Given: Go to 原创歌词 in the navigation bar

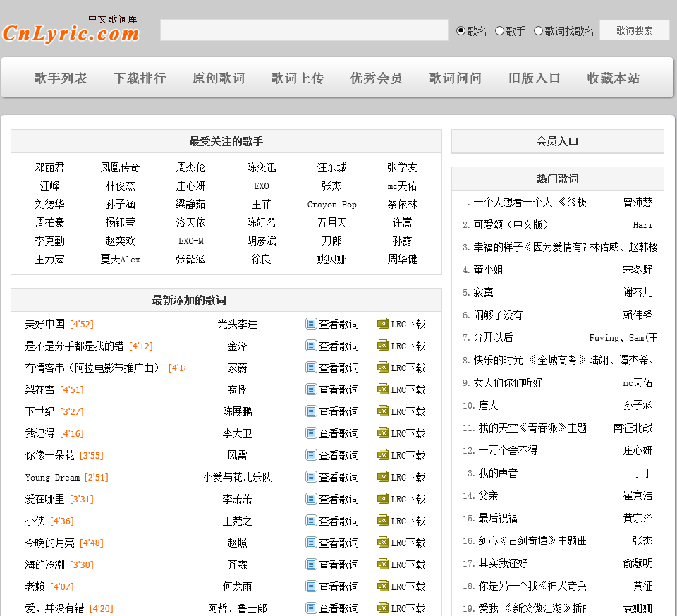Looking at the screenshot, I should [219, 78].
